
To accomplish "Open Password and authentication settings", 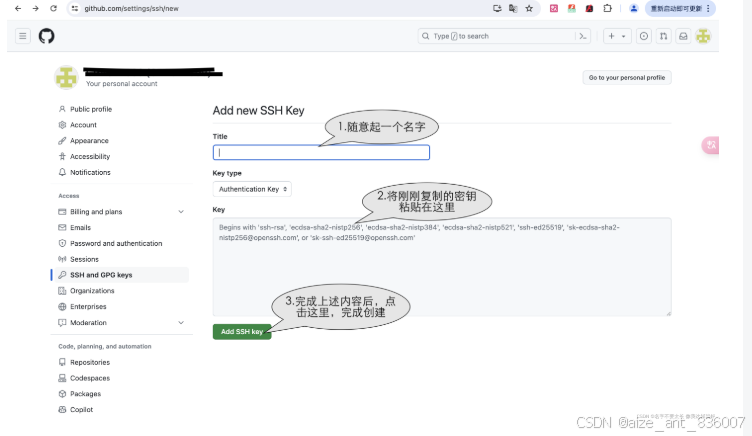I will [x=116, y=243].
